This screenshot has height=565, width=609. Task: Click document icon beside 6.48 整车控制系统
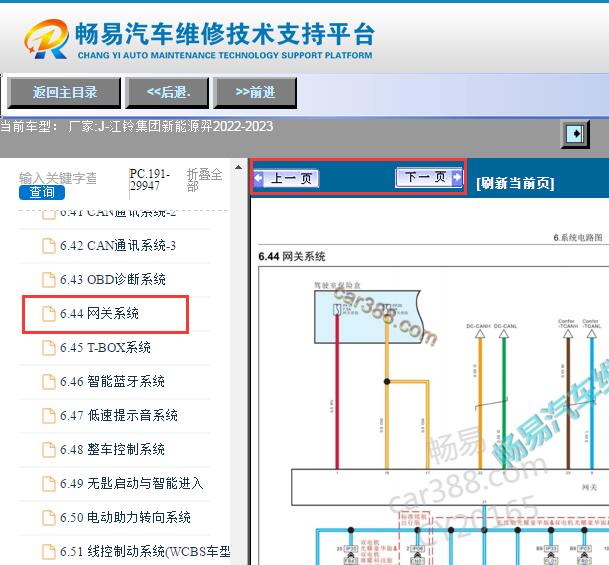[49, 449]
